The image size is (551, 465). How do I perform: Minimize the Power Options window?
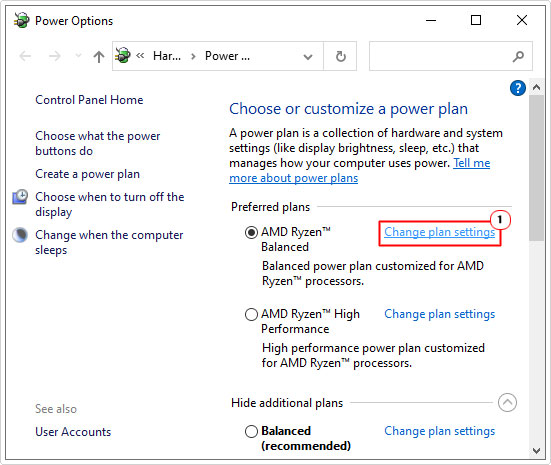(x=431, y=20)
